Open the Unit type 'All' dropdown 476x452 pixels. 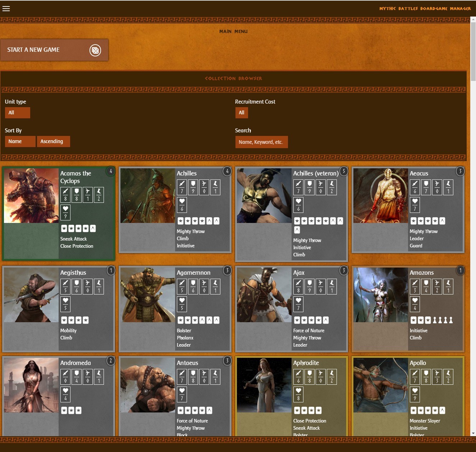(x=17, y=113)
